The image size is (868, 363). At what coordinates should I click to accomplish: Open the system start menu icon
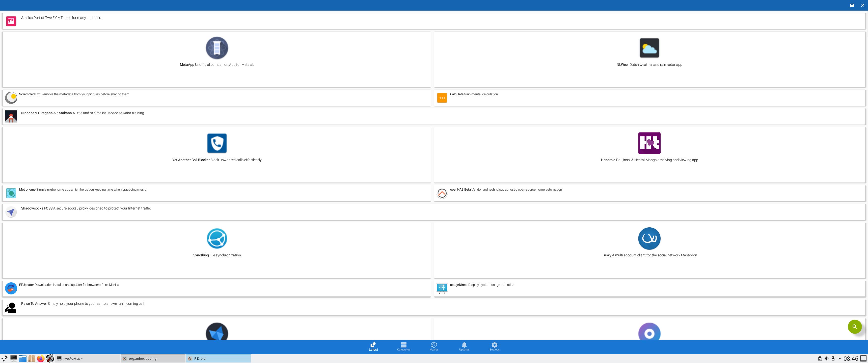pyautogui.click(x=4, y=359)
